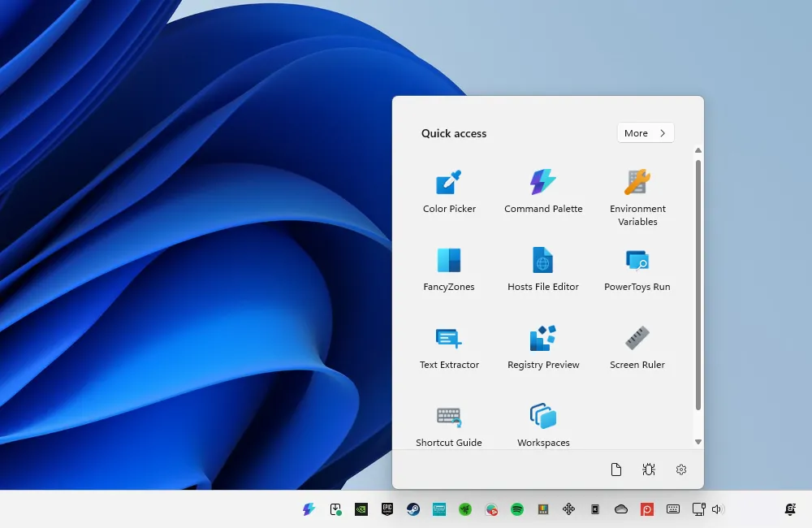This screenshot has height=528, width=812.
Task: Click the scrollbar down arrow
Action: tap(698, 442)
